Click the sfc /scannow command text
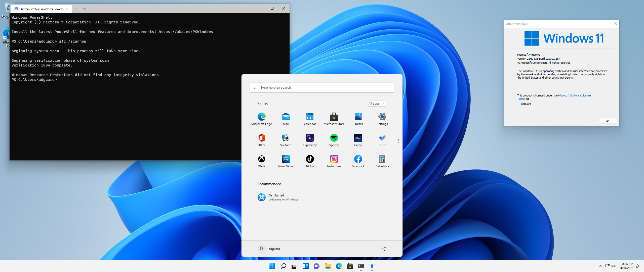 click(x=72, y=41)
